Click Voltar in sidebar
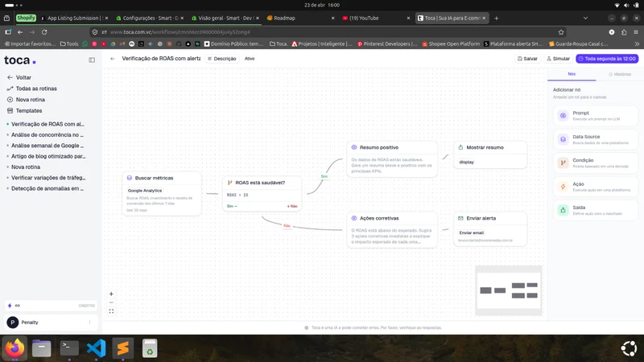Viewport: 644px width, 362px height. point(19,77)
